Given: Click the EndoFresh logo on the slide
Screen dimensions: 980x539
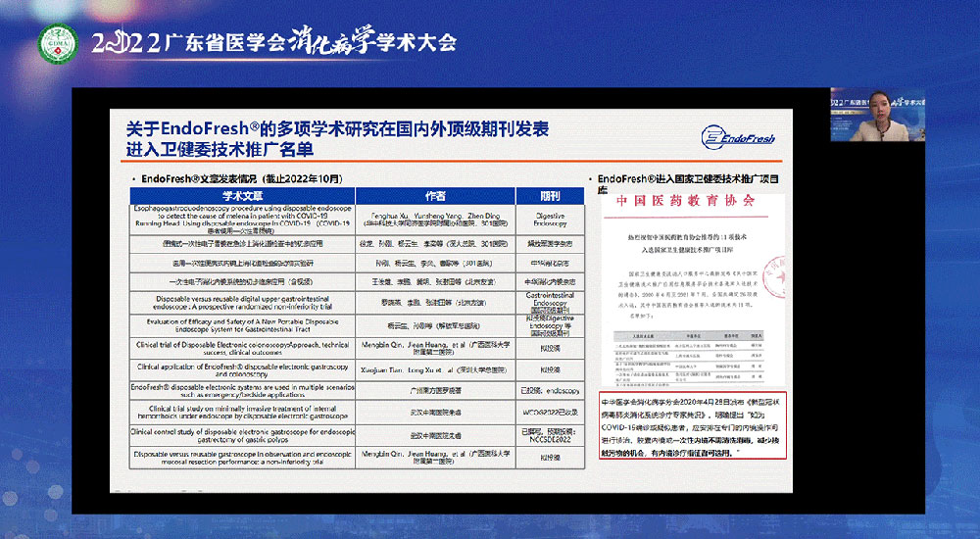Looking at the screenshot, I should click(738, 137).
